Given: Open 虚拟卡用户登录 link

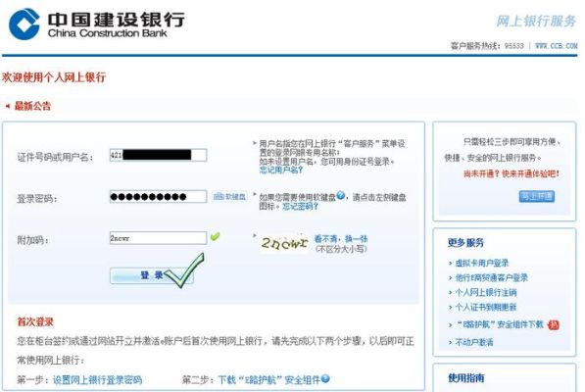Looking at the screenshot, I should tap(482, 263).
